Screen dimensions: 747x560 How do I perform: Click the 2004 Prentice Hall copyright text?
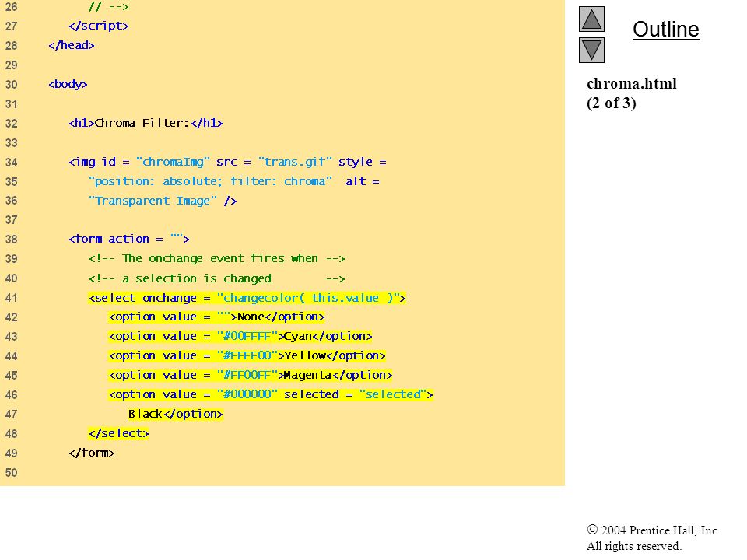coord(653,537)
